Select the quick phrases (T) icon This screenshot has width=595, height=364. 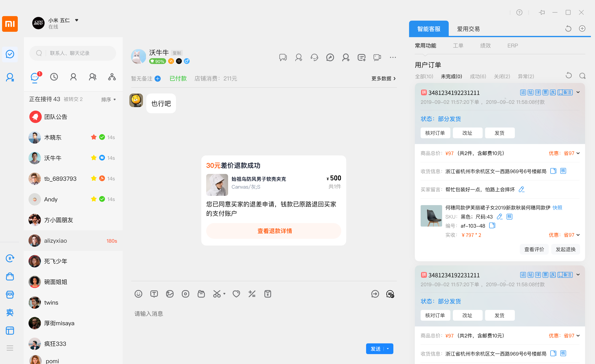(x=154, y=294)
